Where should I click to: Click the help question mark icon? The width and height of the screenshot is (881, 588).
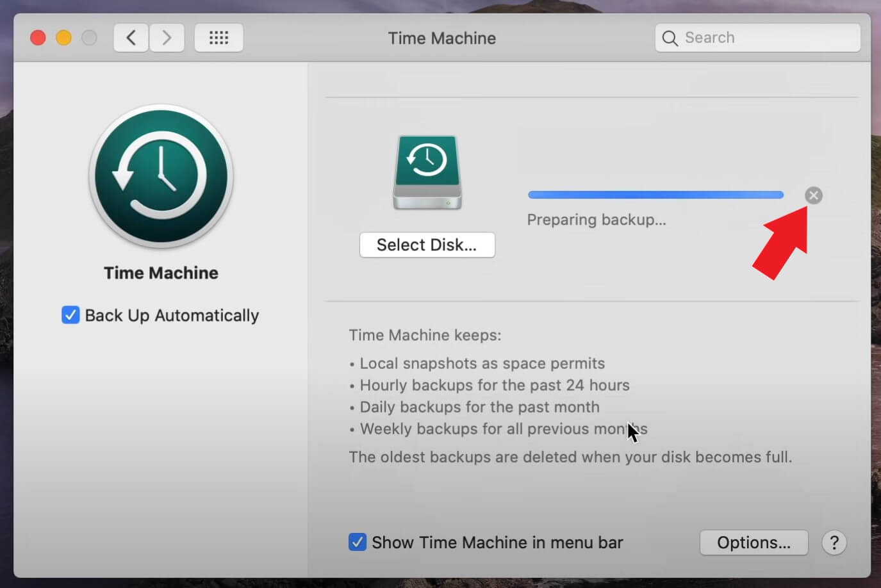834,543
